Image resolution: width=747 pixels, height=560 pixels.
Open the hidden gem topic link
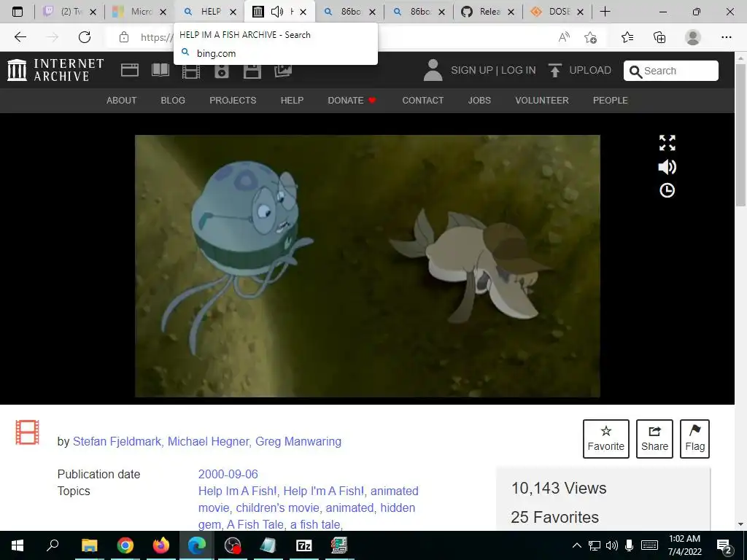[307, 516]
